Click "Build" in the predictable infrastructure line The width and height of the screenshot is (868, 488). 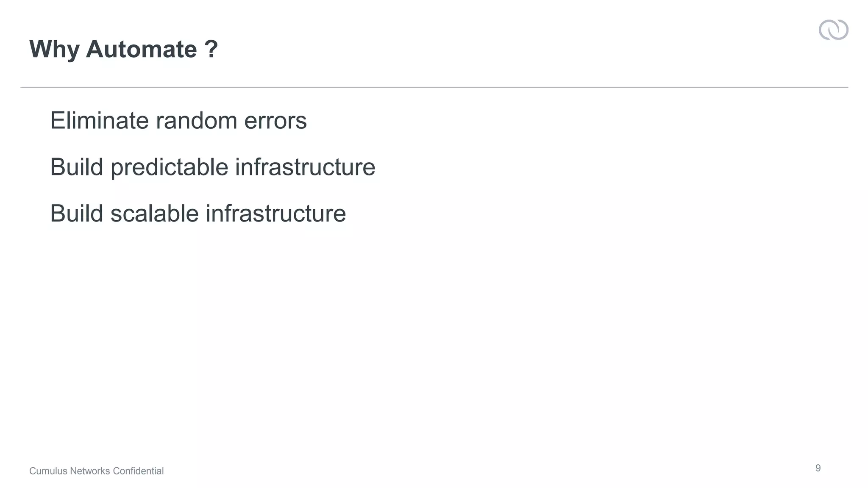click(x=77, y=167)
